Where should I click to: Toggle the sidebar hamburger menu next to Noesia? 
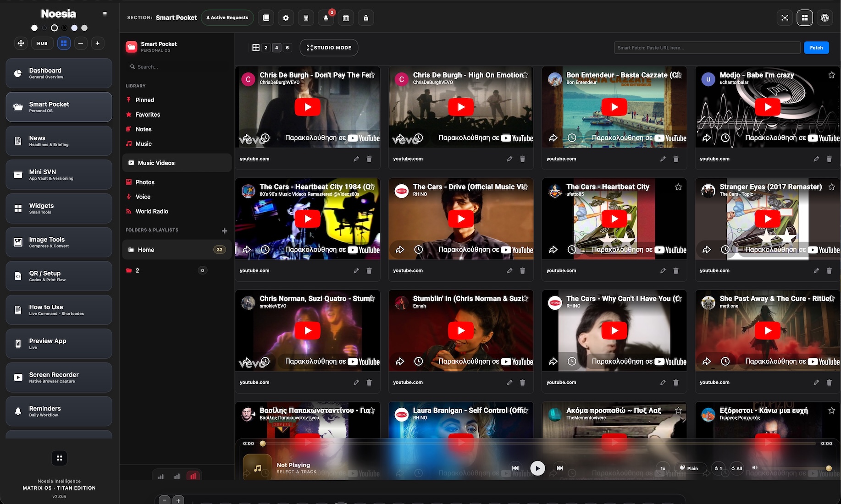(x=105, y=14)
